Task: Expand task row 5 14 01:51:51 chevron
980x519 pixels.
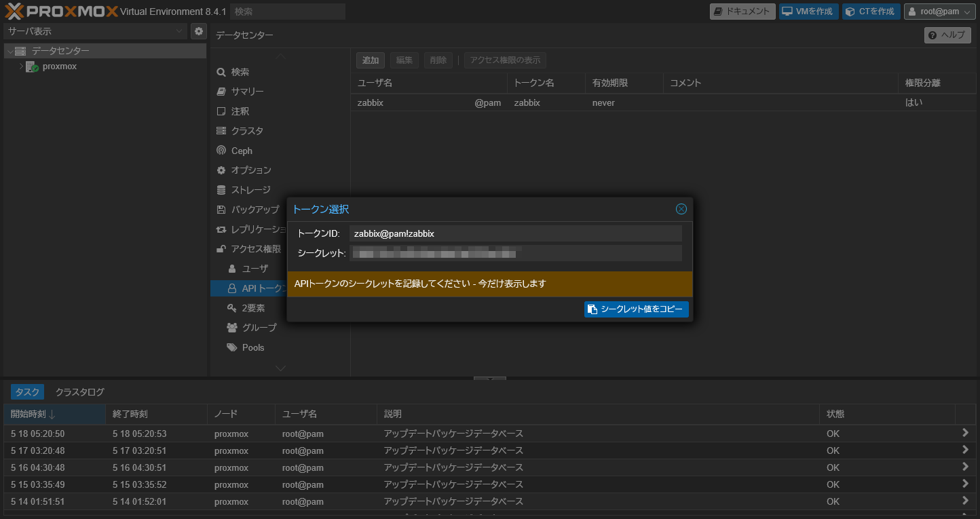Action: pyautogui.click(x=965, y=501)
